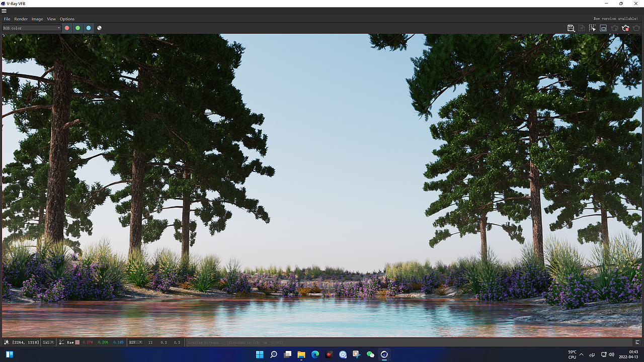The image size is (644, 362).
Task: Open the input method indicator
Action: click(x=592, y=354)
